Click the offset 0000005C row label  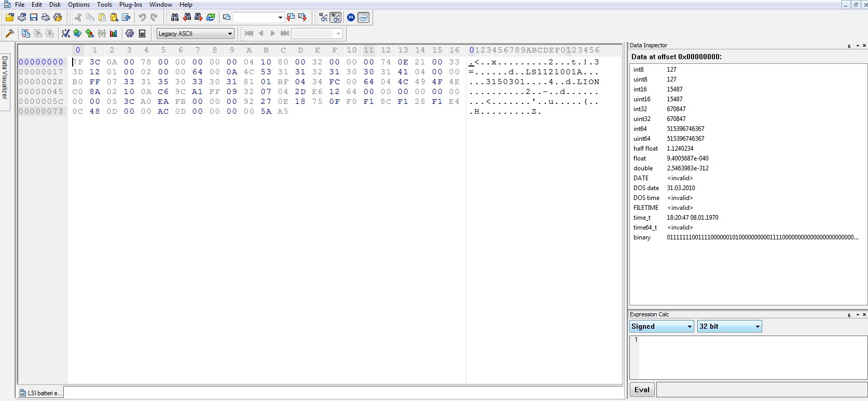(x=41, y=101)
